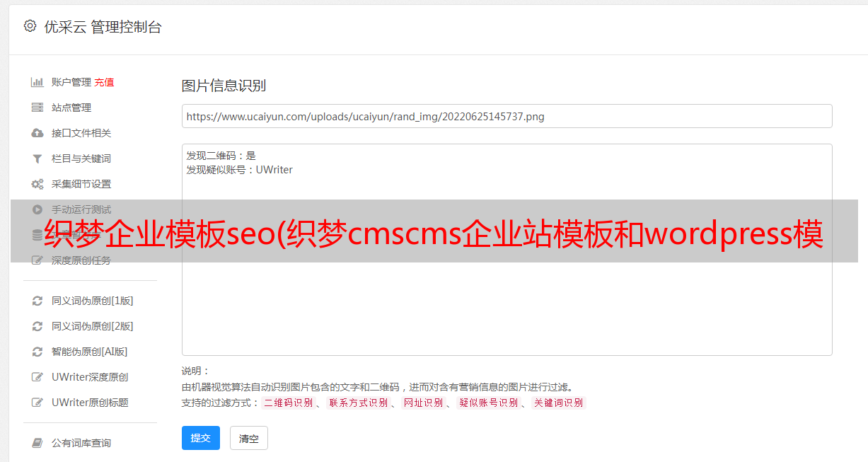Screen dimensions: 868x462
Task: Click the refresh icon beside 智能伪原创[AI版]
Action: point(37,352)
